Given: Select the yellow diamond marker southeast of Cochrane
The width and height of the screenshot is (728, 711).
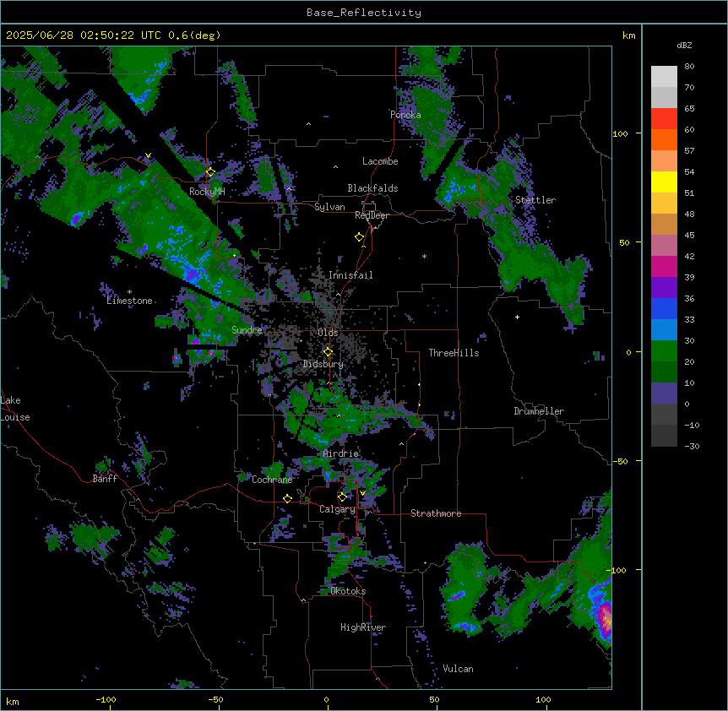Looking at the screenshot, I should 287,498.
